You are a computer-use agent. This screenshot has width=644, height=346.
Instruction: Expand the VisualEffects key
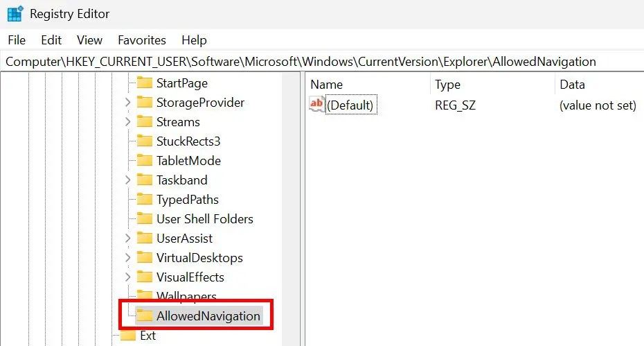[x=127, y=277]
